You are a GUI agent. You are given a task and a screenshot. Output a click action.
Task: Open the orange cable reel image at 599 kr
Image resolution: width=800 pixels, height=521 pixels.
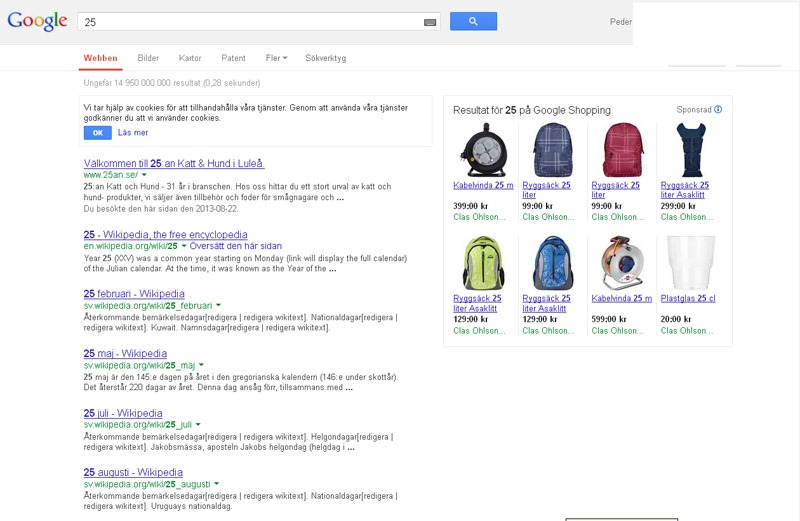pos(618,263)
